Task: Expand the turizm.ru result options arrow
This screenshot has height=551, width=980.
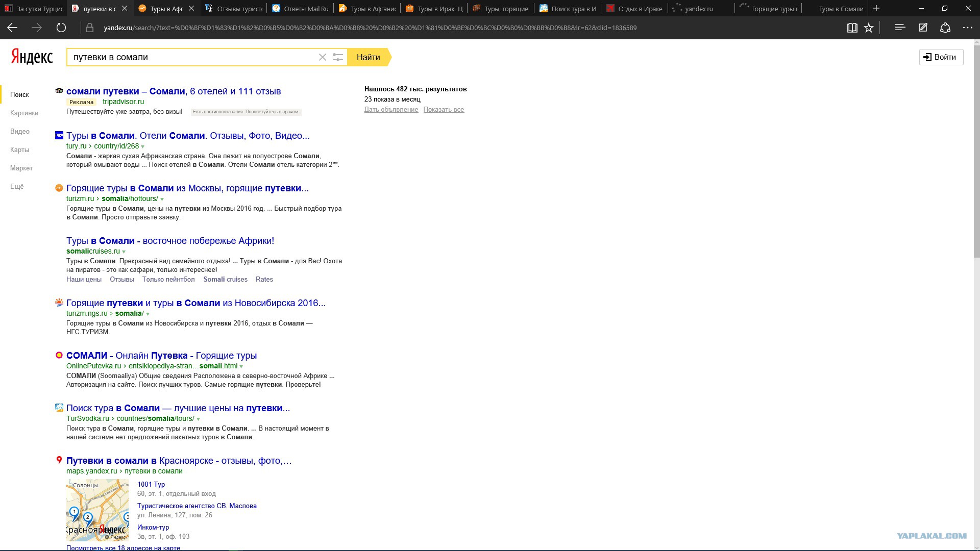Action: [x=162, y=199]
